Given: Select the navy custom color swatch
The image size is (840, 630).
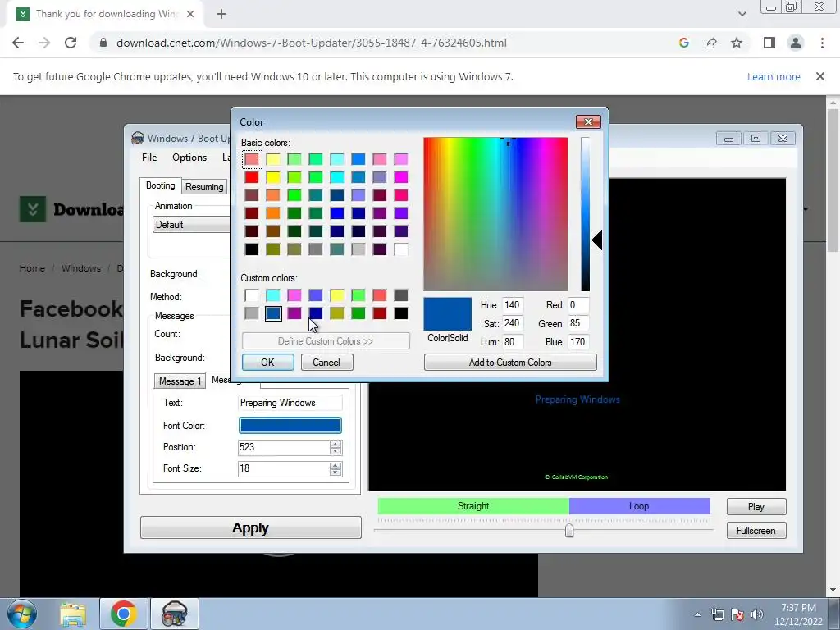Looking at the screenshot, I should click(x=316, y=313).
